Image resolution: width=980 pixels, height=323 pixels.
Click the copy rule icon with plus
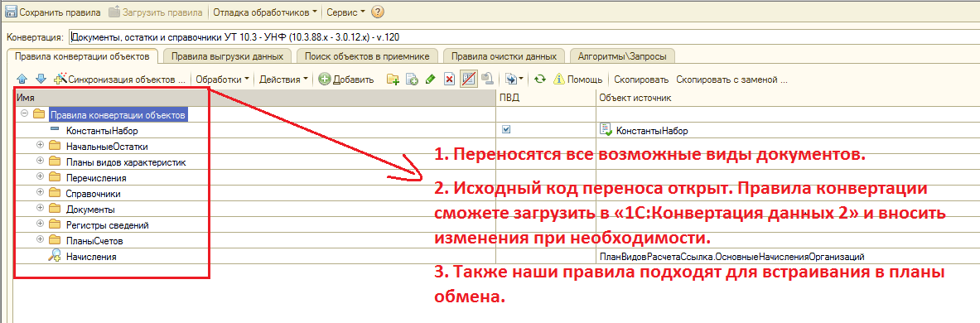pyautogui.click(x=412, y=80)
